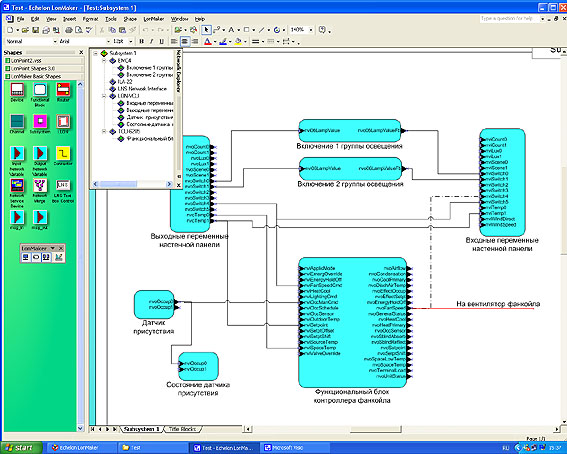Open the zoom percentage dropdown

click(311, 30)
